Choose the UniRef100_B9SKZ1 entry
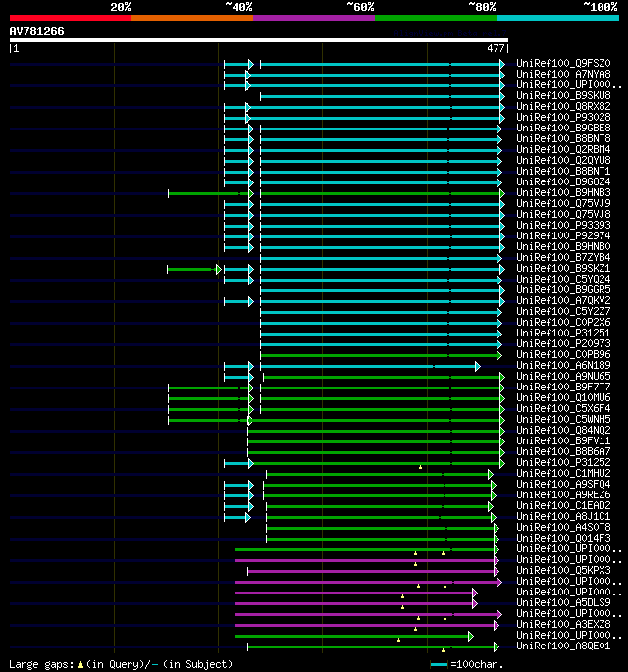 (x=563, y=268)
